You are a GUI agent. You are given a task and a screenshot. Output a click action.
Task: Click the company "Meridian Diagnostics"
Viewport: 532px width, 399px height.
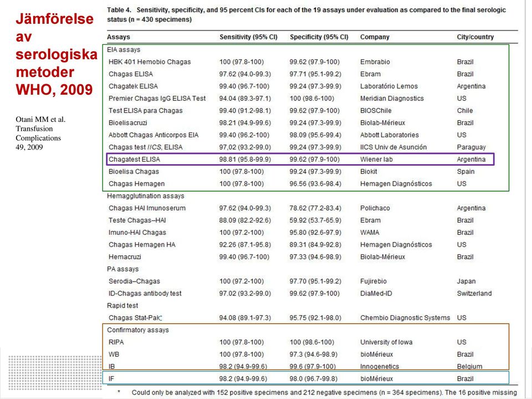392,99
